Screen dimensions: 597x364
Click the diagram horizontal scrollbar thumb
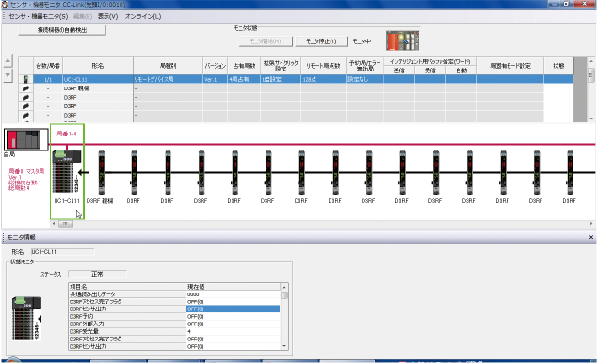[x=66, y=224]
